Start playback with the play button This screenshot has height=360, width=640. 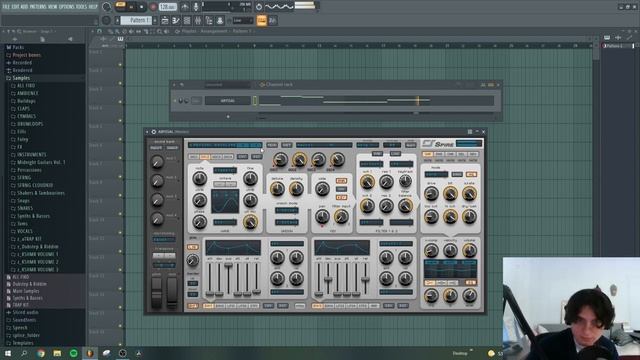point(131,7)
